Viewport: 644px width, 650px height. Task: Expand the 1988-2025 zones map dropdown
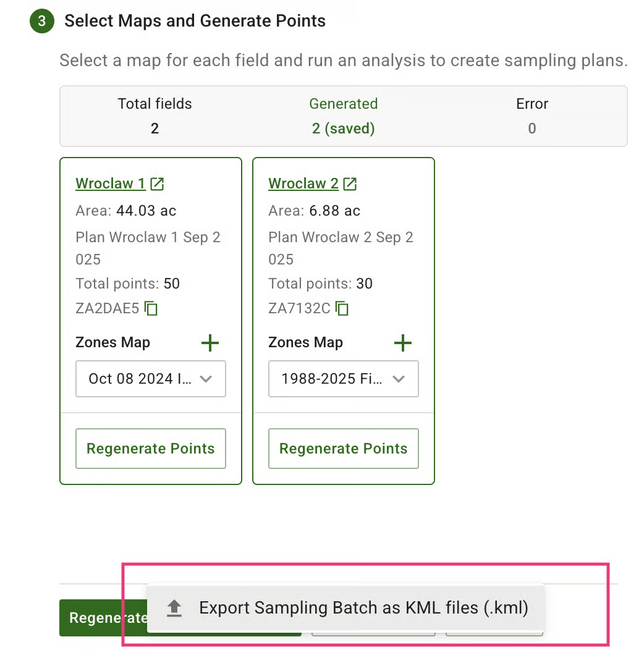(343, 379)
